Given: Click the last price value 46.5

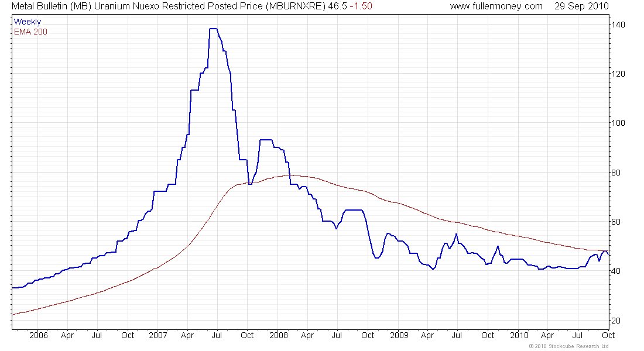Looking at the screenshot, I should [x=338, y=6].
